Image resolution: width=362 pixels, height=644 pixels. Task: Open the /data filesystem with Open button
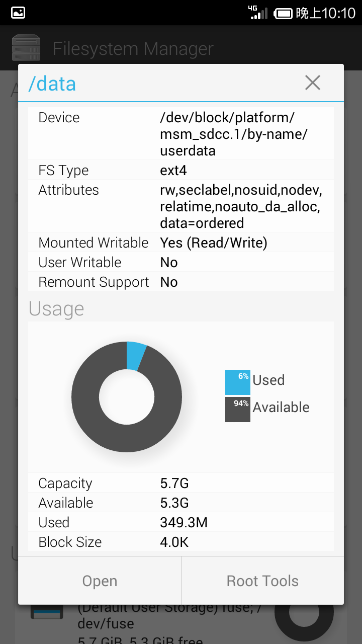pos(100,581)
